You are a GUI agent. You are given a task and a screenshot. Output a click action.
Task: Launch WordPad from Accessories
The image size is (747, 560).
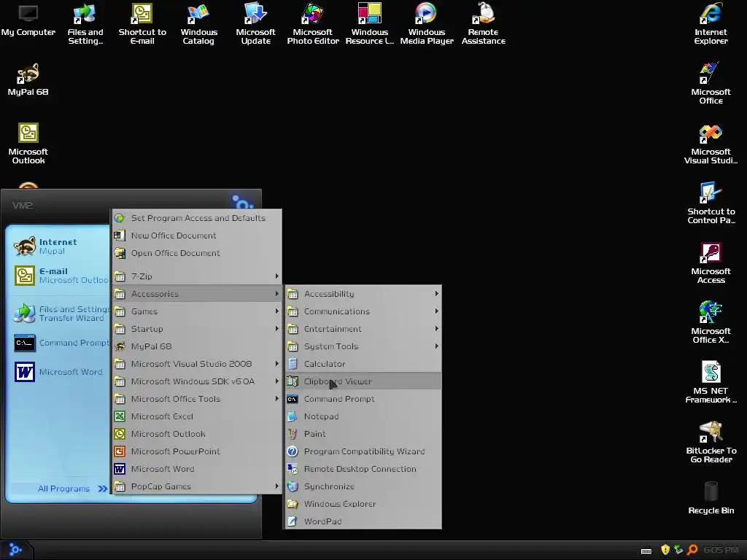(363, 521)
